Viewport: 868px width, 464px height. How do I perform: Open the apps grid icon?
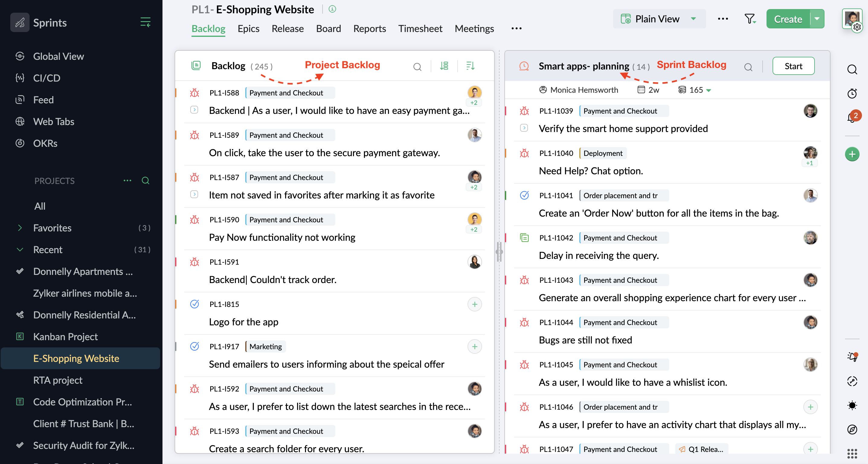tap(852, 453)
